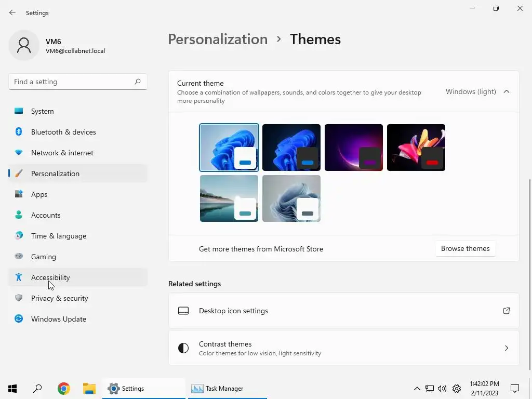
Task: Open Privacy & security settings
Action: pos(78,298)
